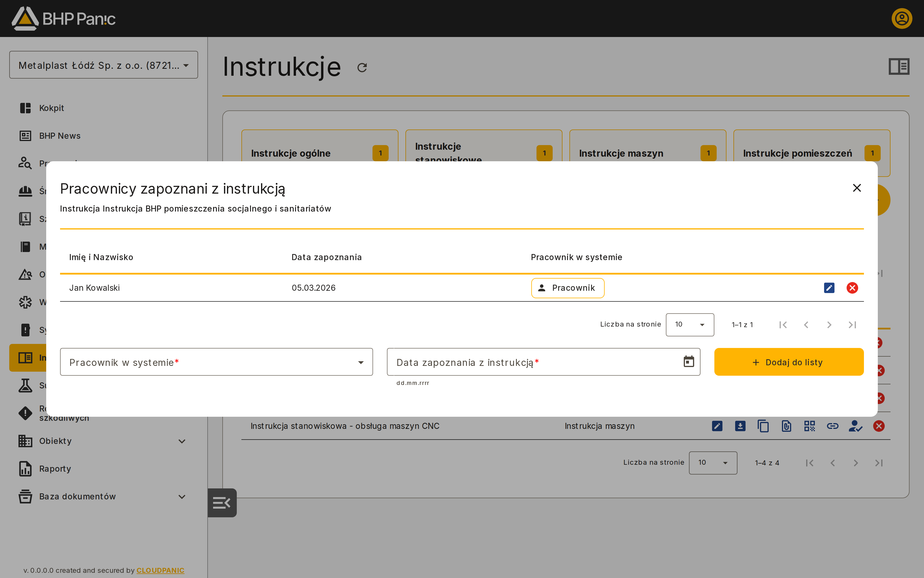
Task: Edit the obsługa maszyn CNC instruction
Action: point(717,426)
